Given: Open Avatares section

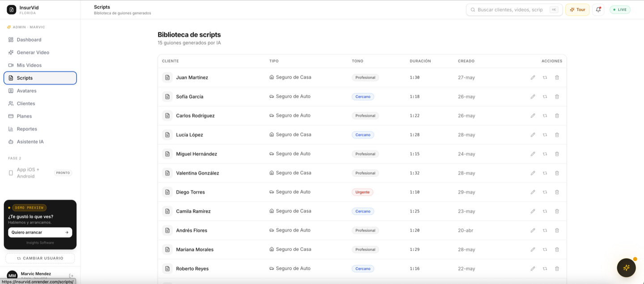Looking at the screenshot, I should click(40, 91).
